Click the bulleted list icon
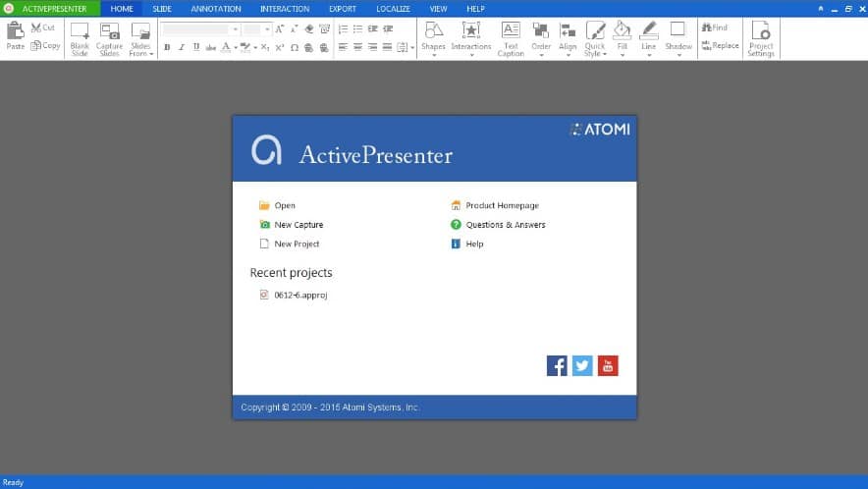Image resolution: width=868 pixels, height=489 pixels. (358, 28)
